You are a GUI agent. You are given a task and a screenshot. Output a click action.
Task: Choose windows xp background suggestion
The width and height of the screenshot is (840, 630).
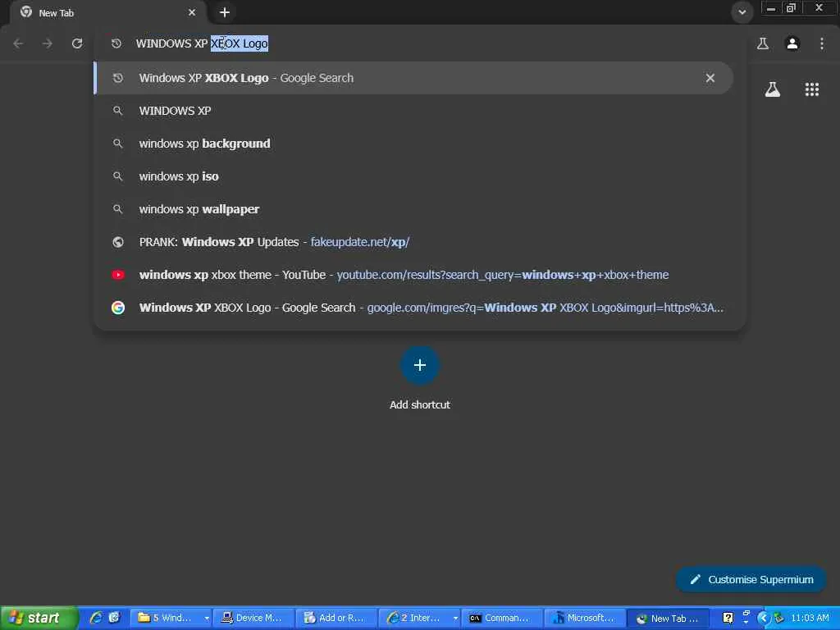[x=413, y=144]
